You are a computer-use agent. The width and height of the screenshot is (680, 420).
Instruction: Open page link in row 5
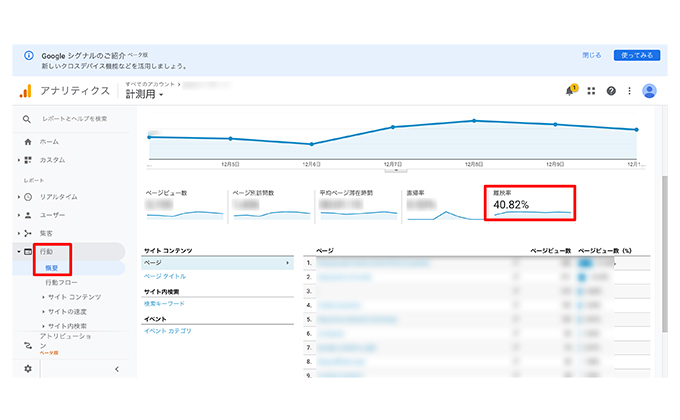coord(357,319)
